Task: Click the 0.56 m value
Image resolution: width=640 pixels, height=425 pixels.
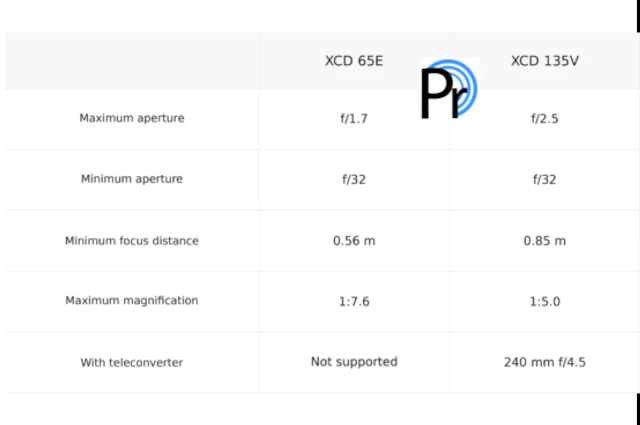Action: pos(354,240)
